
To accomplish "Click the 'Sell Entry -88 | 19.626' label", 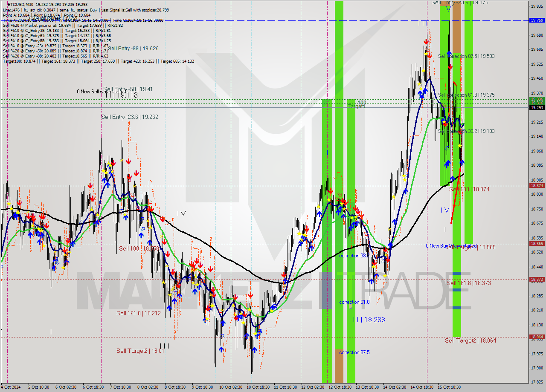I will tap(133, 49).
